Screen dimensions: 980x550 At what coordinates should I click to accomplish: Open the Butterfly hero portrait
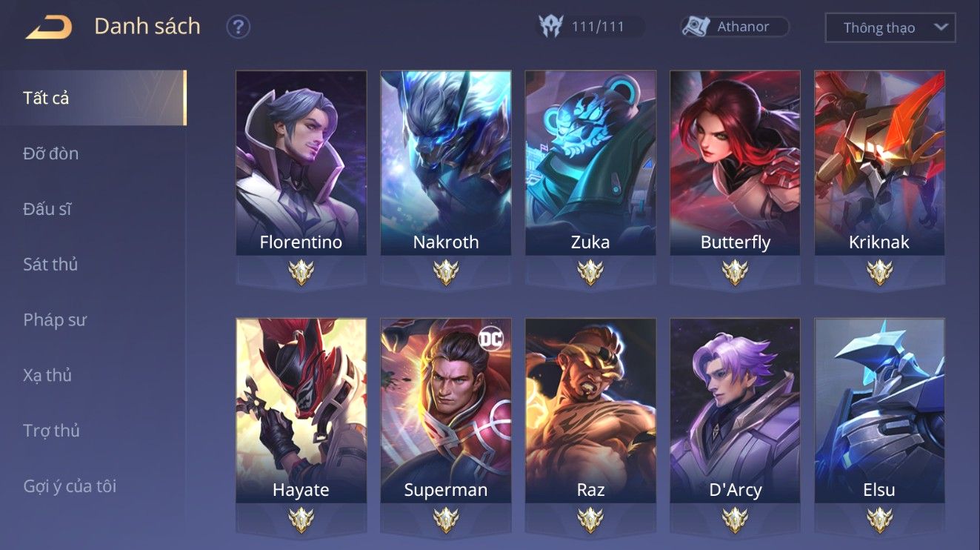tap(735, 163)
